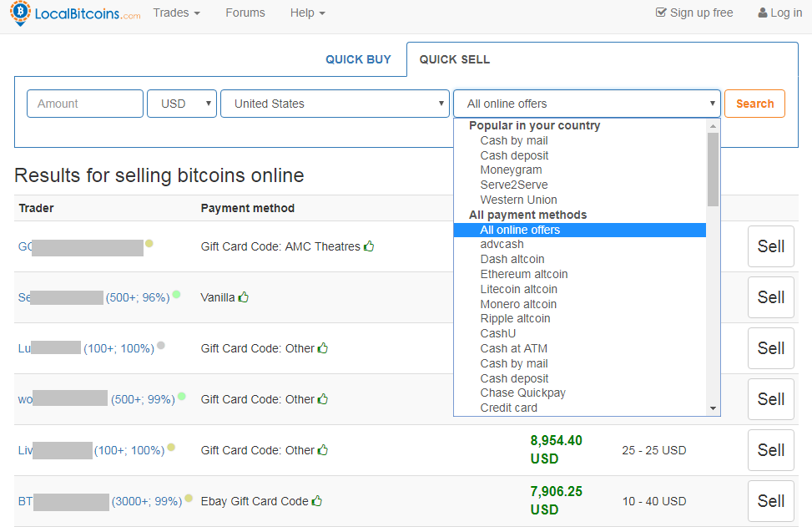The image size is (812, 527).
Task: Click green online status dot for 500+; 96% trader
Action: point(176,295)
